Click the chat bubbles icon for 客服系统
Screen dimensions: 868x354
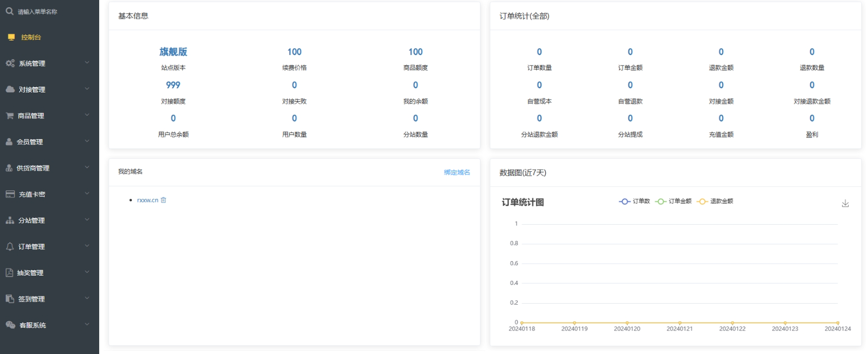tap(10, 325)
